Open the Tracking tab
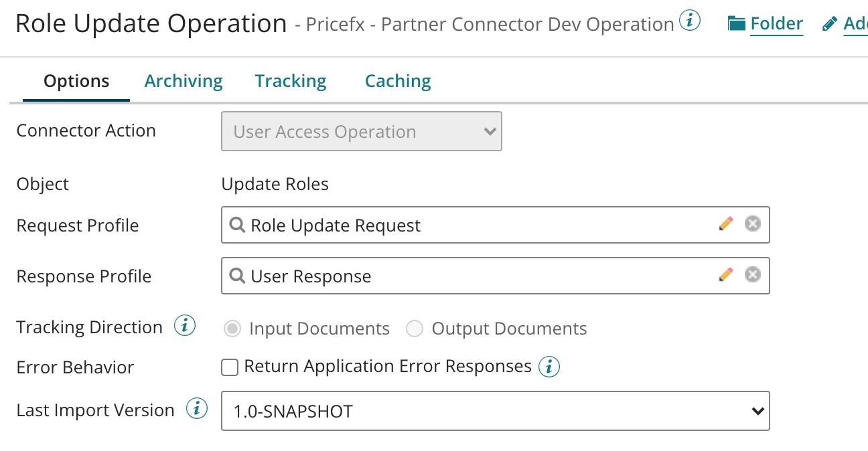The image size is (868, 451). [x=291, y=81]
